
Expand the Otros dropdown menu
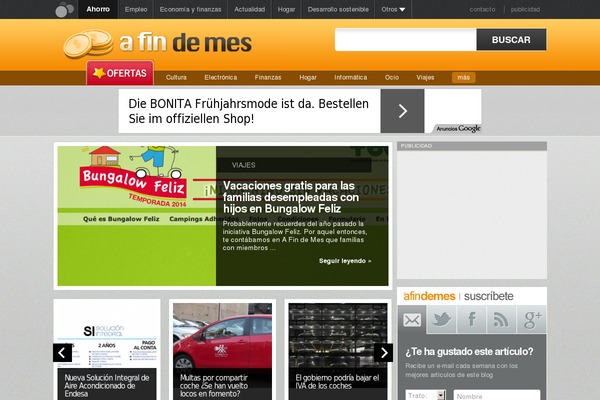click(x=393, y=9)
